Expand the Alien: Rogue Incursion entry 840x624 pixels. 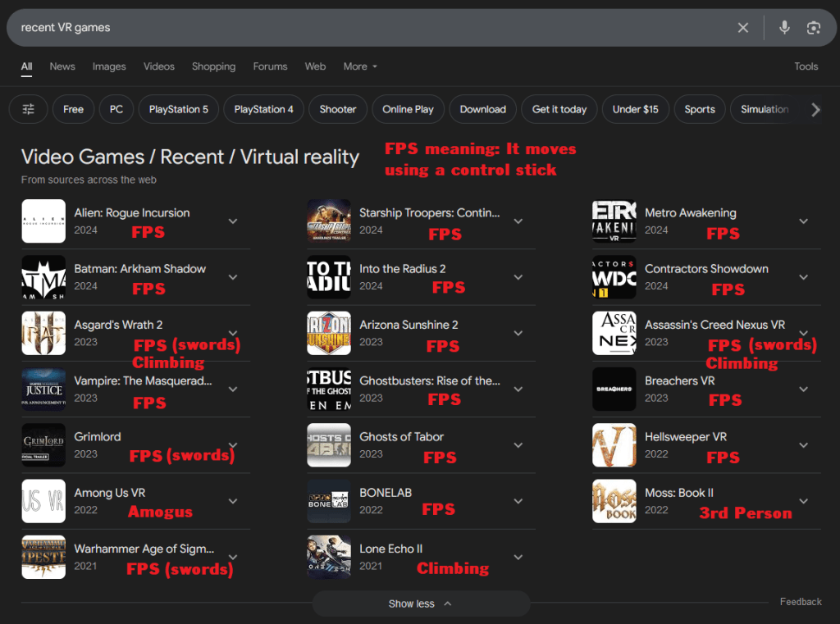pos(233,221)
